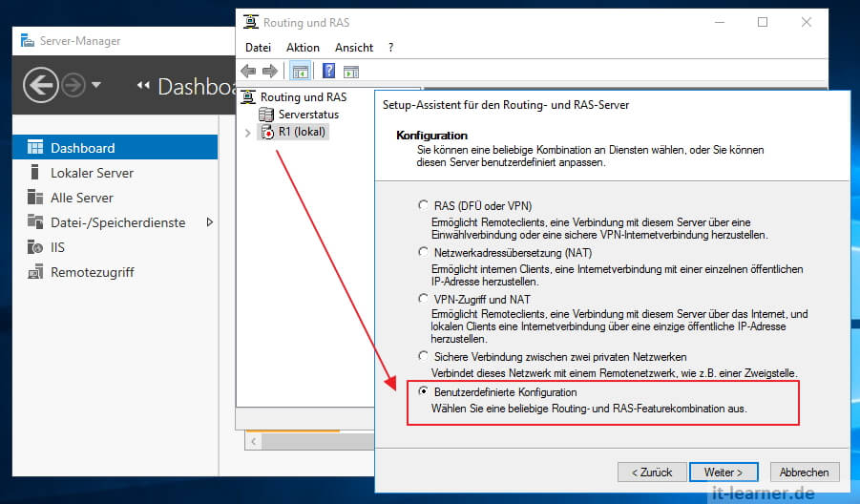This screenshot has width=860, height=504.
Task: Select Sichere Verbindung zwischen zwei privaten Netzwerken
Action: tap(423, 356)
